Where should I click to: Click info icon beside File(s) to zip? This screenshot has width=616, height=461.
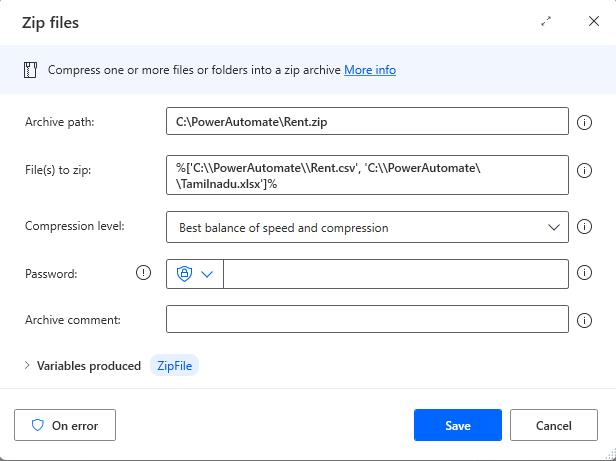point(586,171)
